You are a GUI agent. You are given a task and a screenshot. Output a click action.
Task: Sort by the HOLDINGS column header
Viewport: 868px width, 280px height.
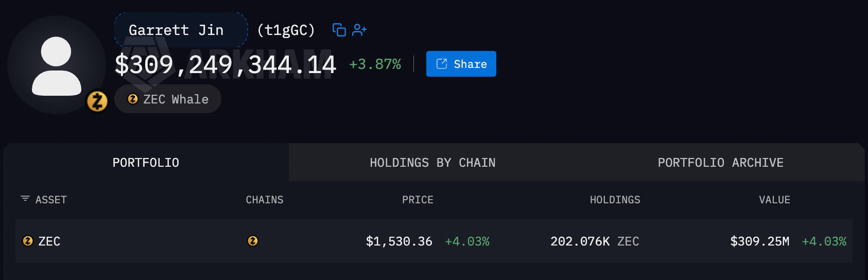pyautogui.click(x=615, y=200)
